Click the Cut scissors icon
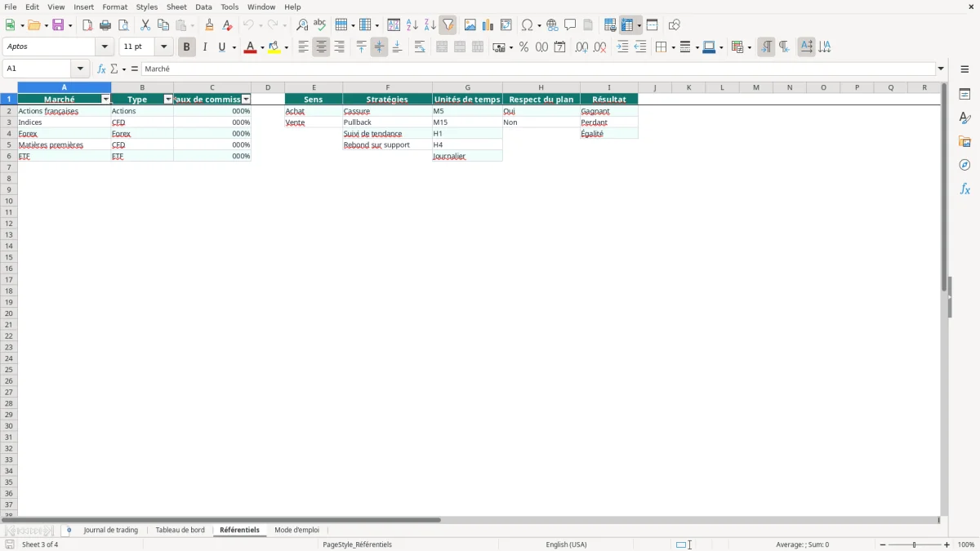Image resolution: width=980 pixels, height=551 pixels. click(145, 25)
